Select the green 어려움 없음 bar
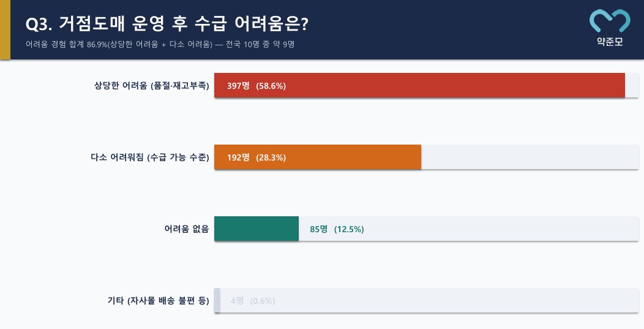644x329 pixels. tap(256, 229)
